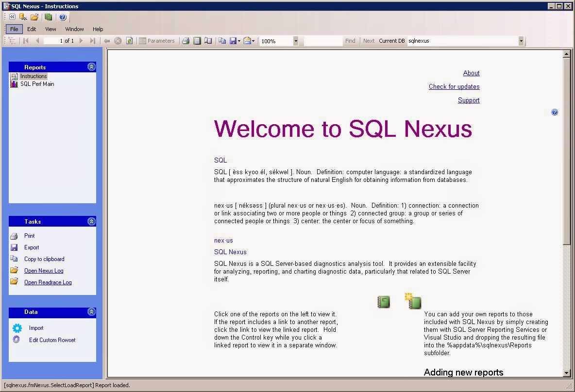Viewport: 575px width, 392px height.
Task: Click the Find button
Action: [350, 41]
